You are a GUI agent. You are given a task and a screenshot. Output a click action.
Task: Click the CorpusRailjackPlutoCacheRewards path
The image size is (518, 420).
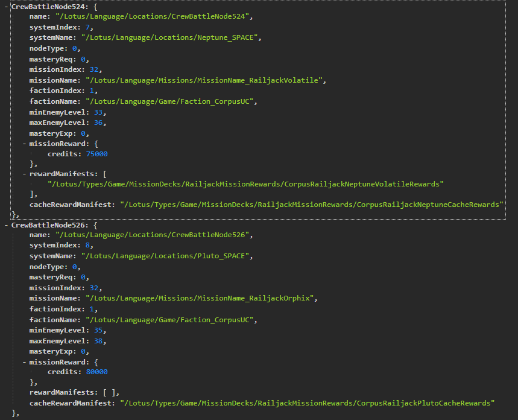click(x=307, y=402)
